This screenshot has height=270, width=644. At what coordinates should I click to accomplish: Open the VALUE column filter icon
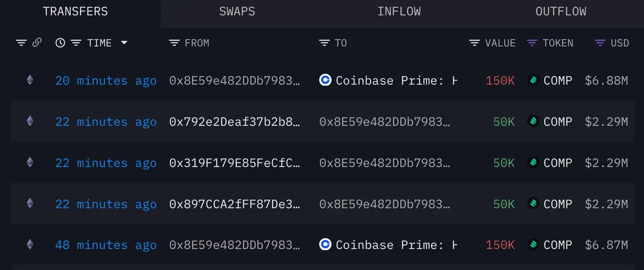click(474, 43)
